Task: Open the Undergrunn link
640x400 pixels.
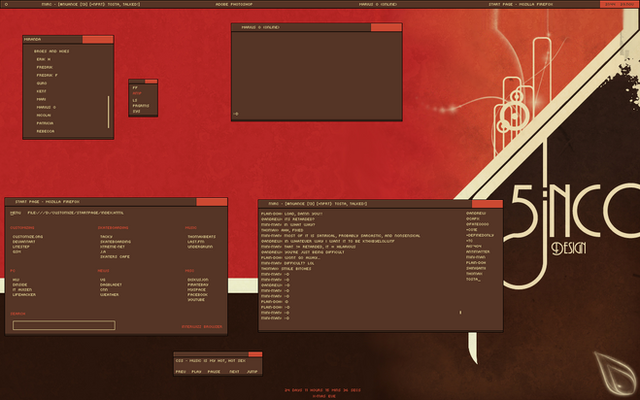Action: pos(200,247)
